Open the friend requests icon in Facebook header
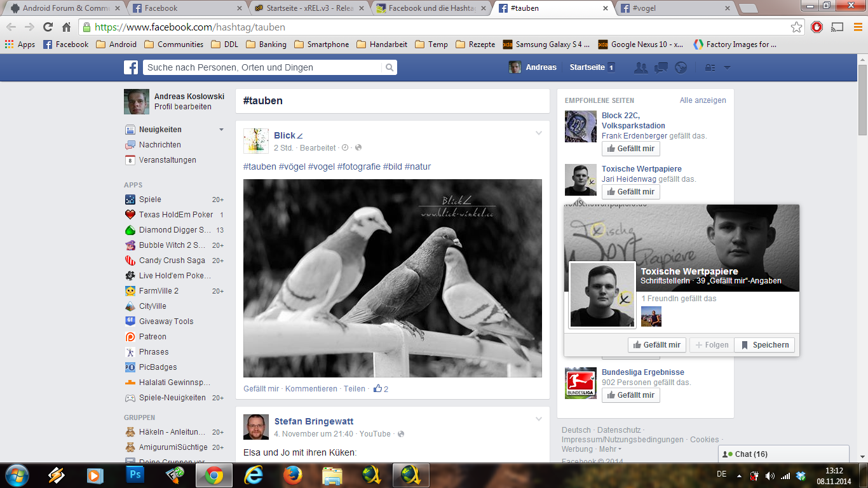This screenshot has height=488, width=868. point(641,67)
